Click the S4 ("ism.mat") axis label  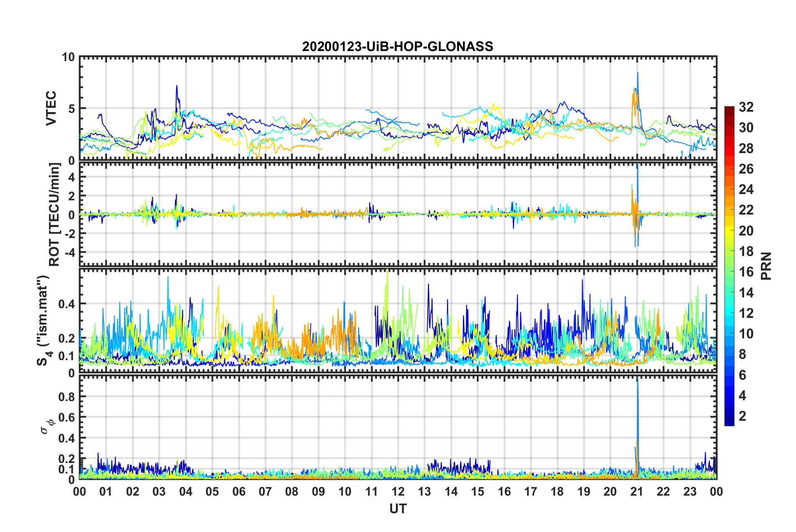43,321
